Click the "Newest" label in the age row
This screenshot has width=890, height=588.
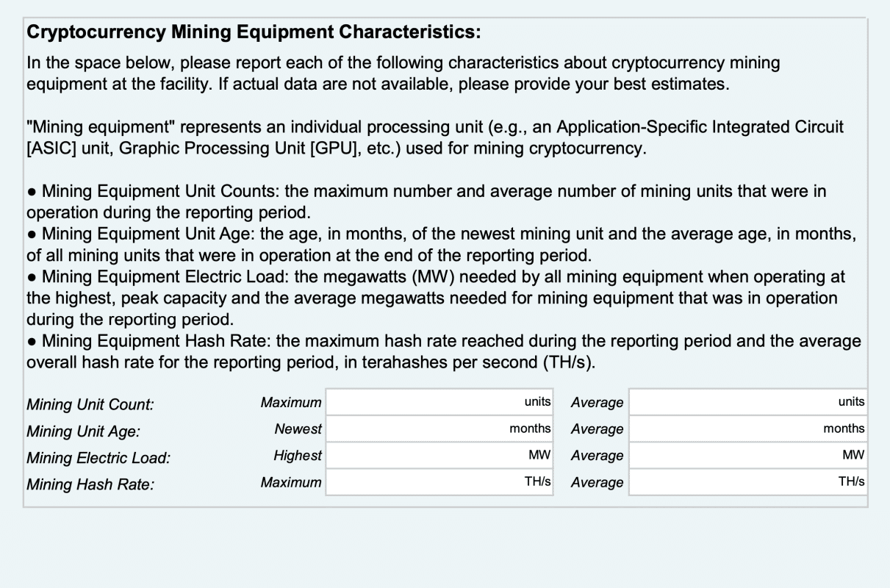click(x=298, y=429)
